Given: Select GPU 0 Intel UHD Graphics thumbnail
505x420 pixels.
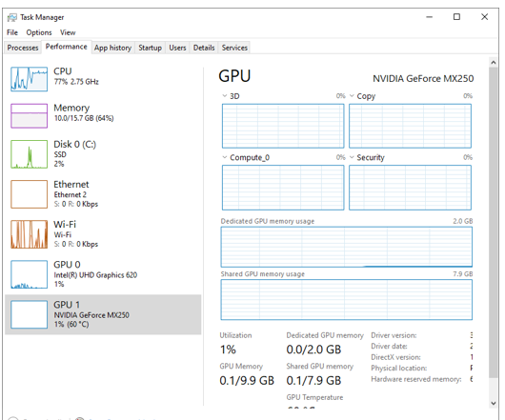Looking at the screenshot, I should pos(29,274).
